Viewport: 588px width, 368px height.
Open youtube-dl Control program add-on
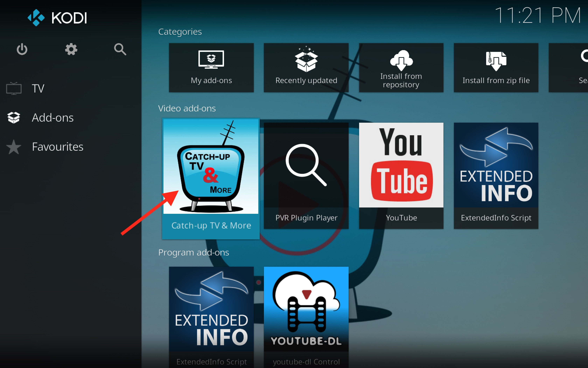pos(306,317)
